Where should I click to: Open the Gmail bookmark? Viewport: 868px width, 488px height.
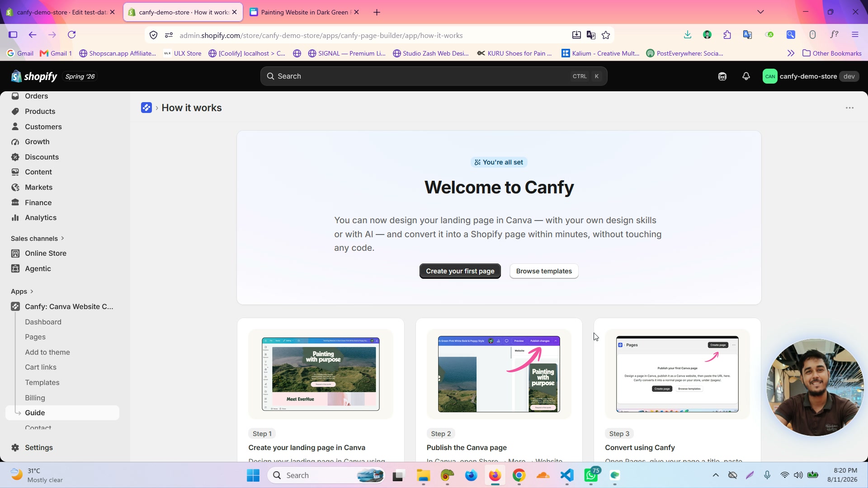(20, 53)
